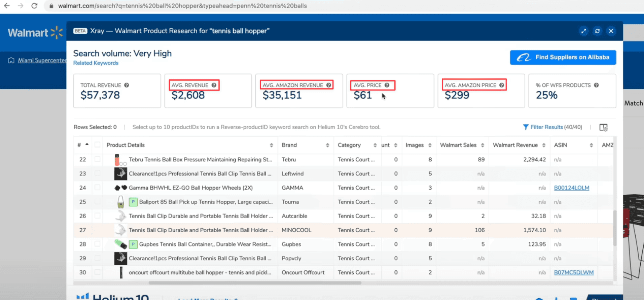The image size is (644, 300).
Task: Click Find Suppliers on Alibaba button
Action: [563, 57]
